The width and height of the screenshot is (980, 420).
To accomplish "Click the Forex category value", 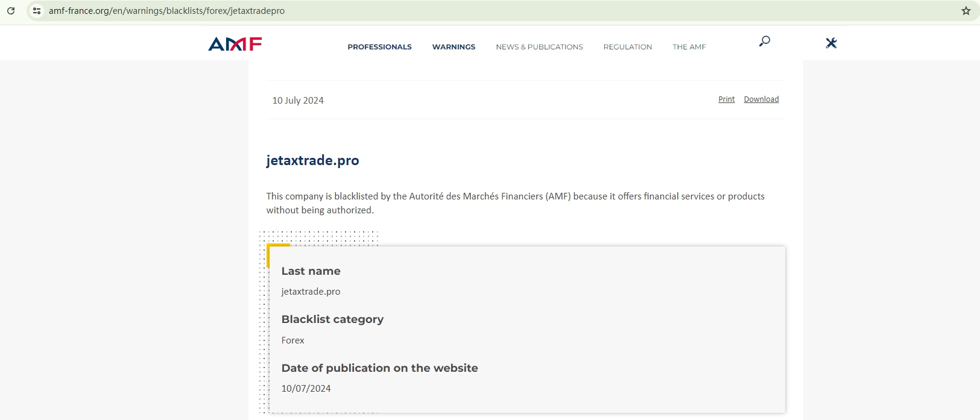I will pyautogui.click(x=292, y=340).
